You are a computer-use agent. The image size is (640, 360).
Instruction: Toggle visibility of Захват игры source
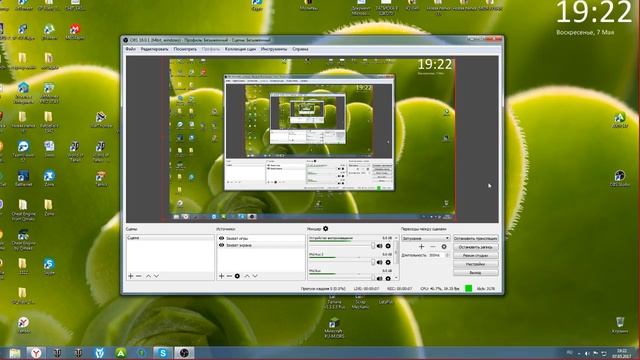click(x=222, y=238)
